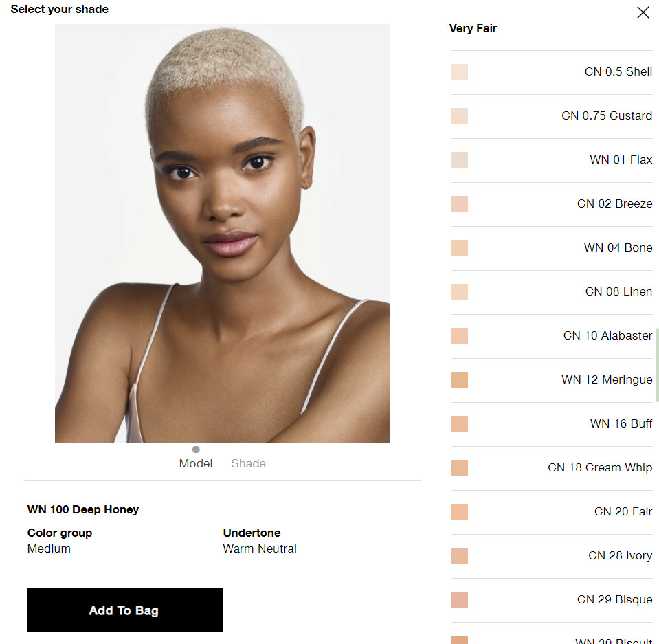Choose the WN 16 Buff shade label
659x644 pixels.
point(621,424)
